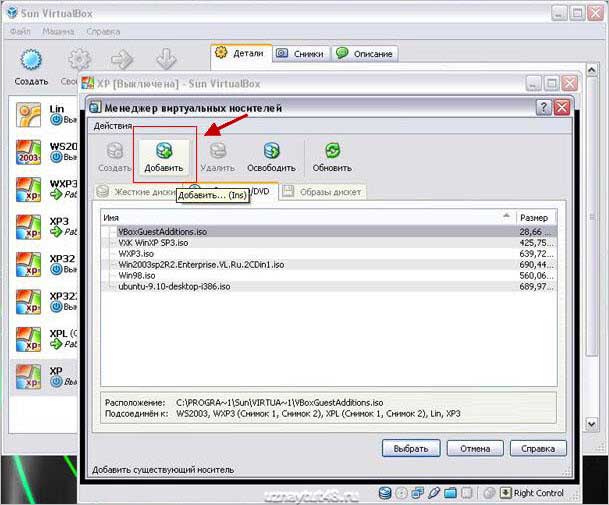The width and height of the screenshot is (609, 505).
Task: Select the XP machine icon at list bottom
Action: tap(28, 377)
